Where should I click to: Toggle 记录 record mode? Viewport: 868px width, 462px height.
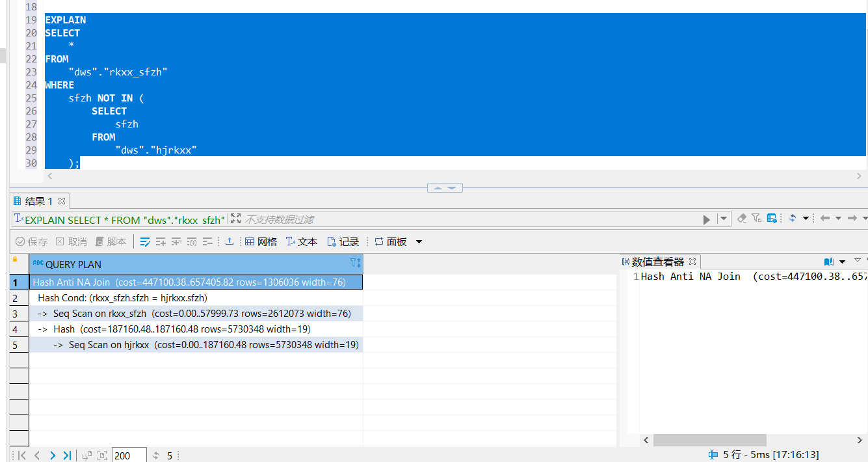pyautogui.click(x=343, y=242)
